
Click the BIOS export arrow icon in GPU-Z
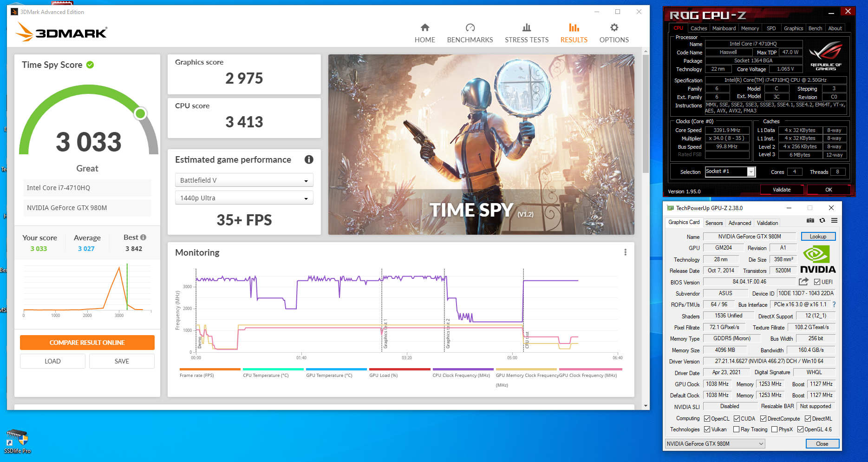803,282
